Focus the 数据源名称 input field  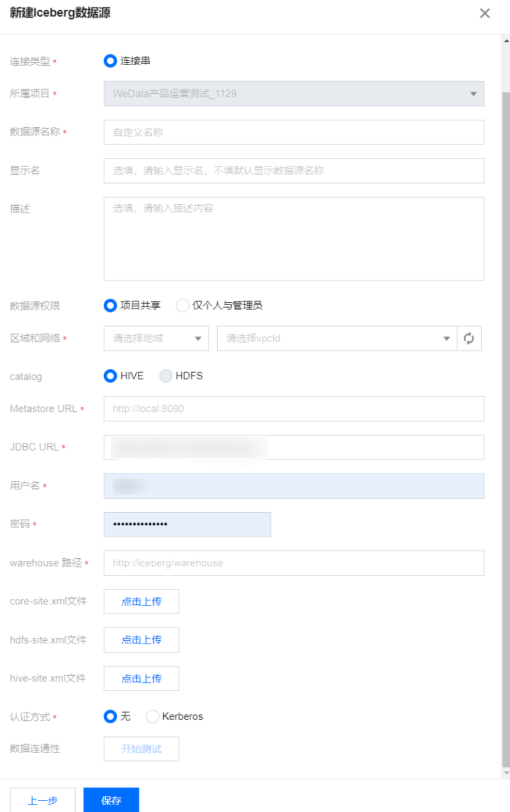pos(293,133)
